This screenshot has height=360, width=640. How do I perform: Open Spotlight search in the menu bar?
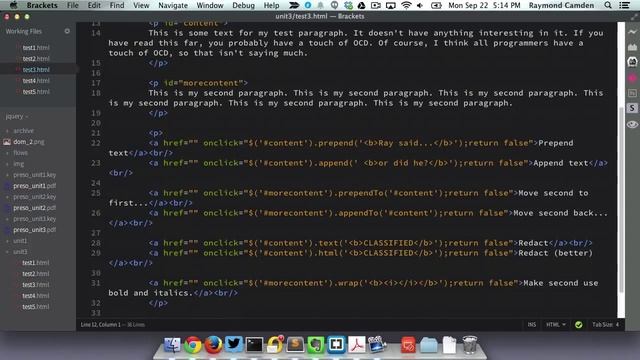(608, 5)
